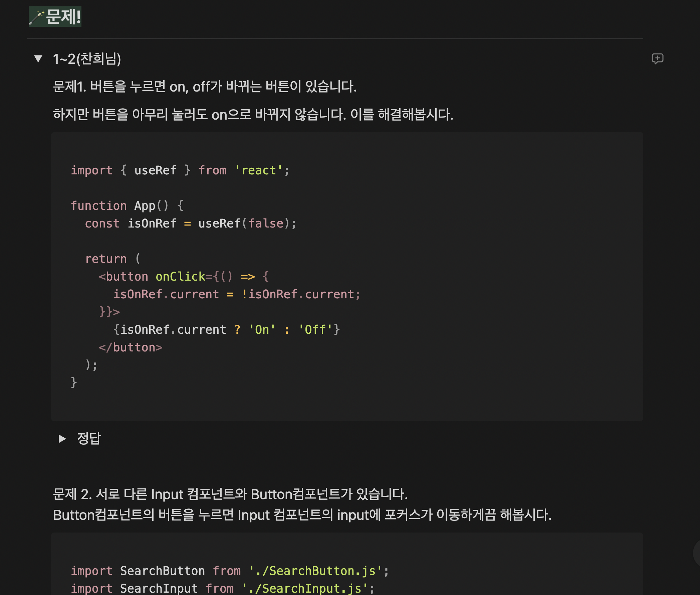Click the 1~2(찬희님) toggle title text
This screenshot has width=700, height=595.
[87, 59]
